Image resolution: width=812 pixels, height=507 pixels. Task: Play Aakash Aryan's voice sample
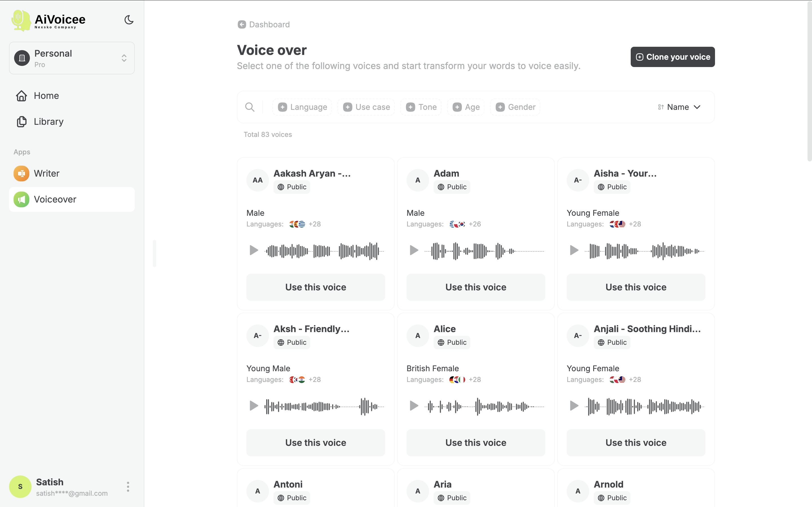click(x=254, y=250)
